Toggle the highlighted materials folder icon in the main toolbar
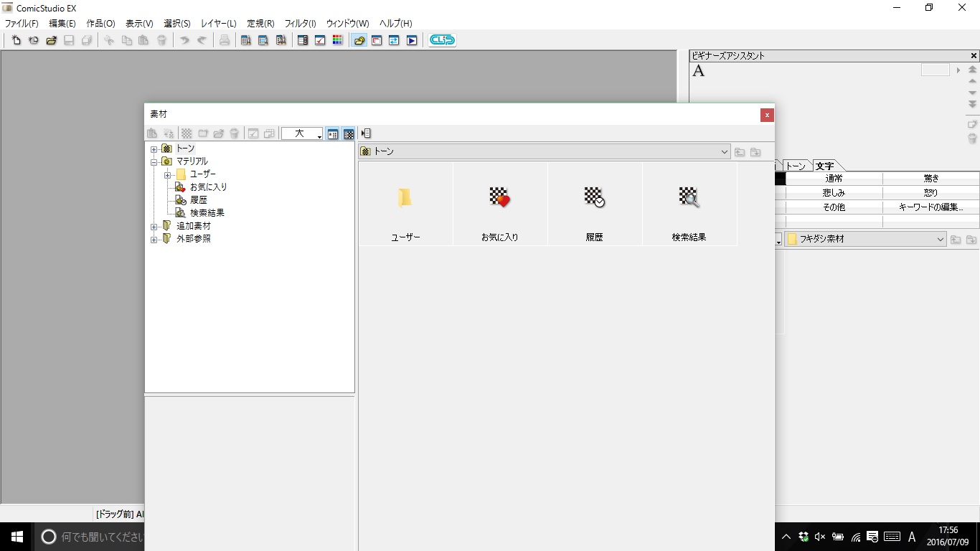The height and width of the screenshot is (551, 980). click(x=359, y=40)
